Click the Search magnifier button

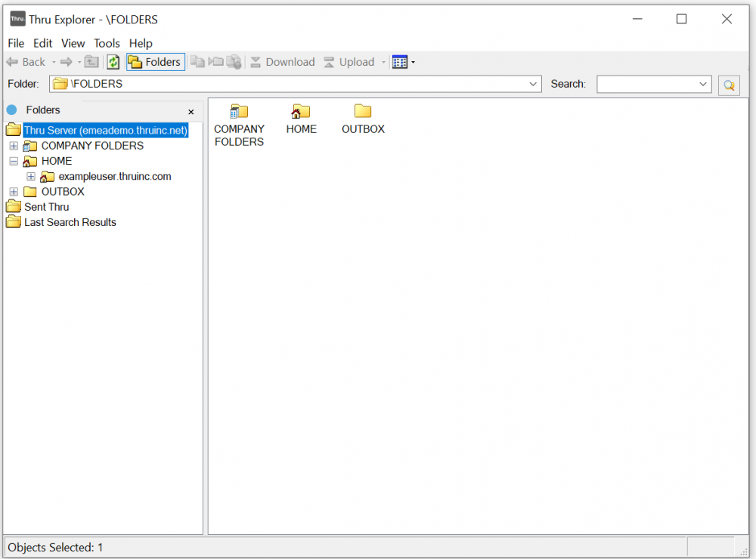729,85
